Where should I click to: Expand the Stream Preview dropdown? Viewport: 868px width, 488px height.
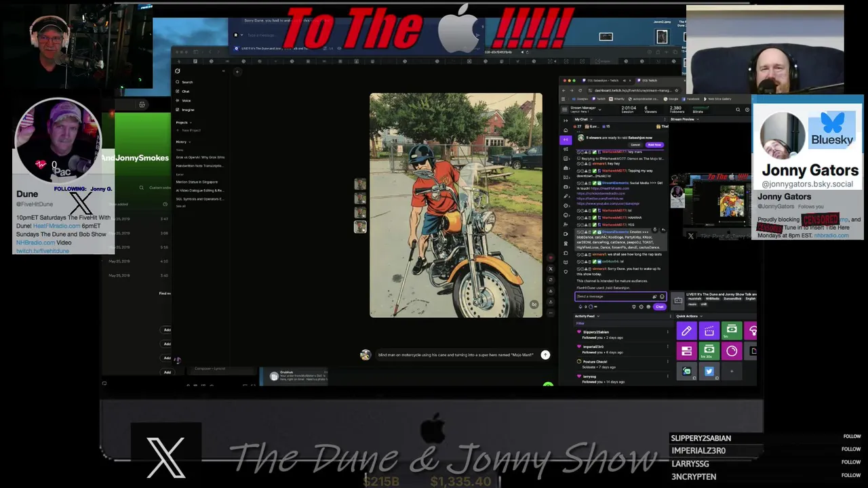tap(698, 119)
